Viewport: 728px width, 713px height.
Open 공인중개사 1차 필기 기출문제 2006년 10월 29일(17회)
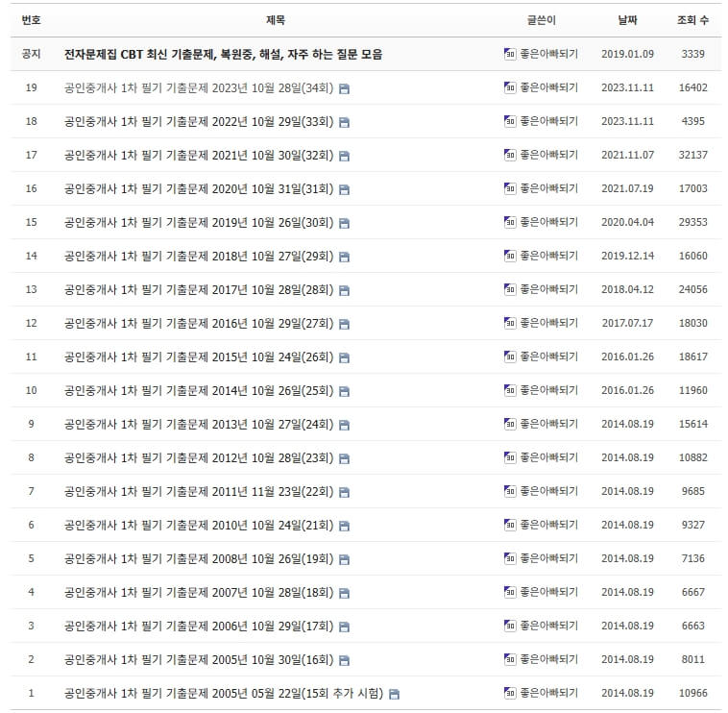(x=199, y=627)
